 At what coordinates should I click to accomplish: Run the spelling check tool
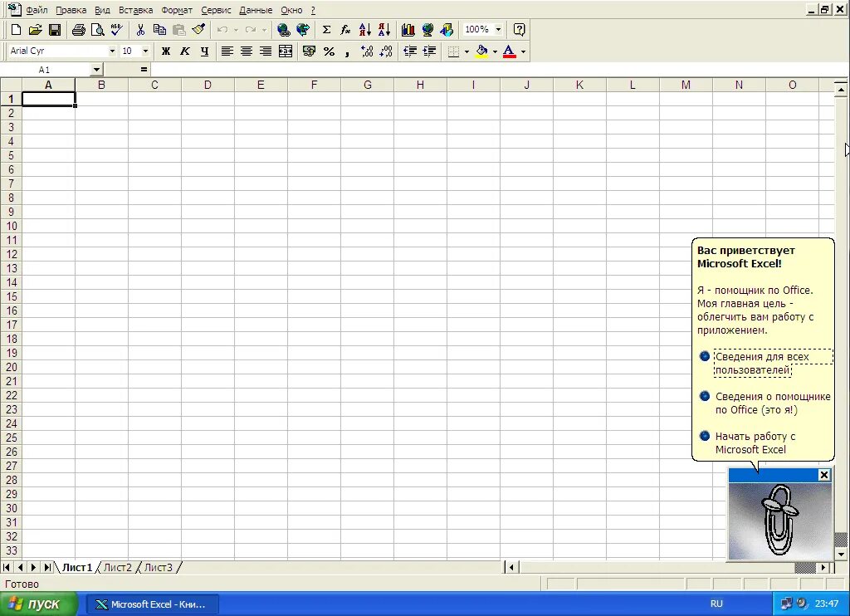click(x=116, y=30)
